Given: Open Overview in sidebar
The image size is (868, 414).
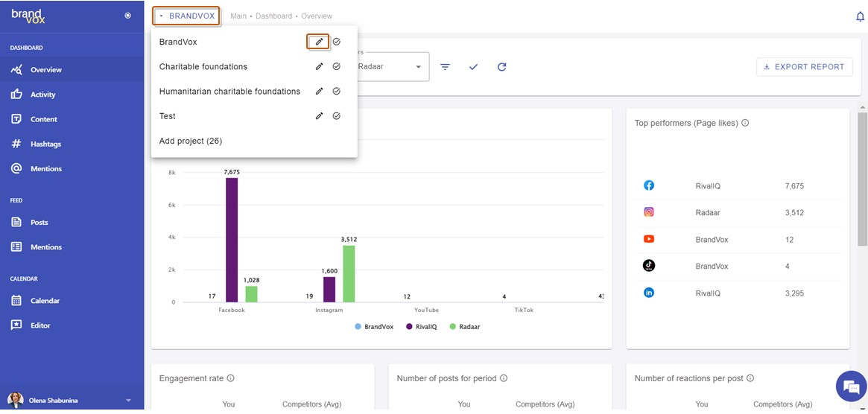Looking at the screenshot, I should pos(72,70).
